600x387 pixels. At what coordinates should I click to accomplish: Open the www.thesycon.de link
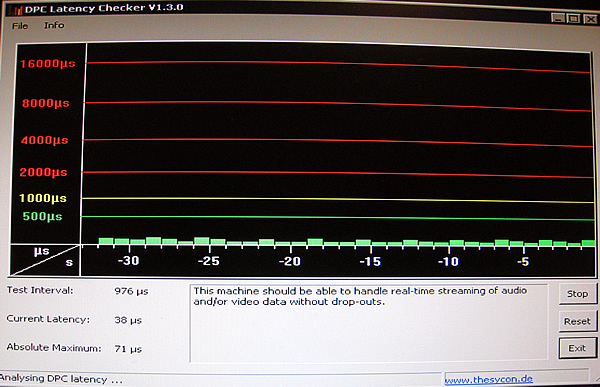[x=488, y=379]
